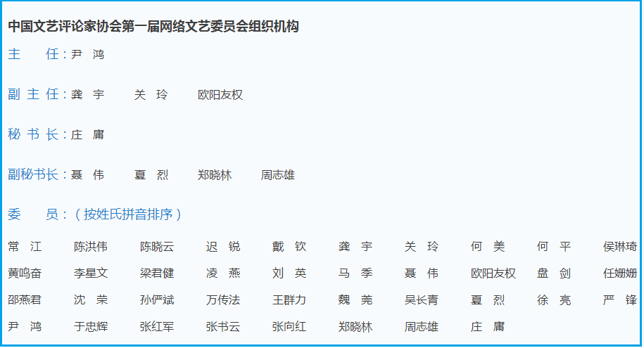Click 庄庸 in the 秘书长 row

pyautogui.click(x=87, y=134)
